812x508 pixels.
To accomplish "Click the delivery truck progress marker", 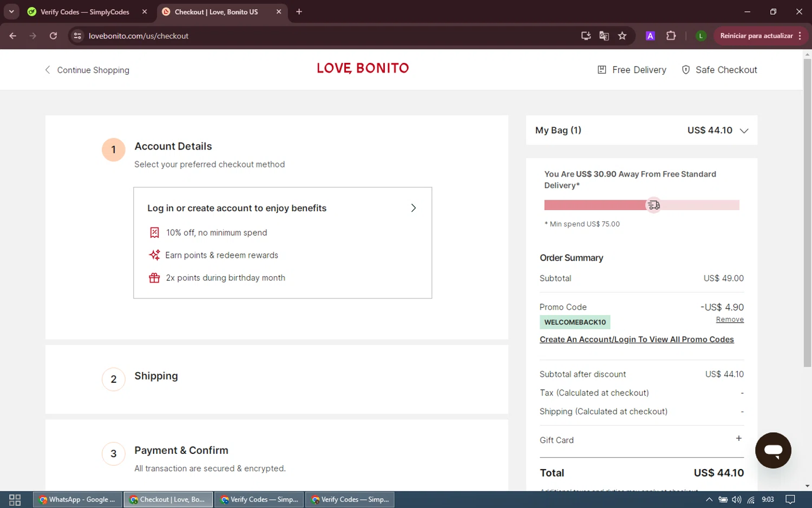I will (x=653, y=205).
